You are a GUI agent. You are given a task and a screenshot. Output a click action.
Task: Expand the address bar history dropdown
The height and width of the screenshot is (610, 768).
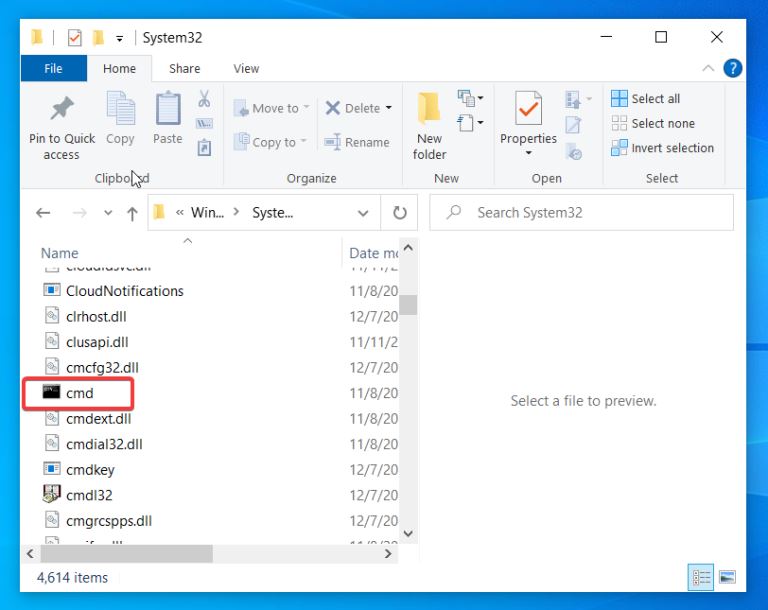pyautogui.click(x=363, y=213)
